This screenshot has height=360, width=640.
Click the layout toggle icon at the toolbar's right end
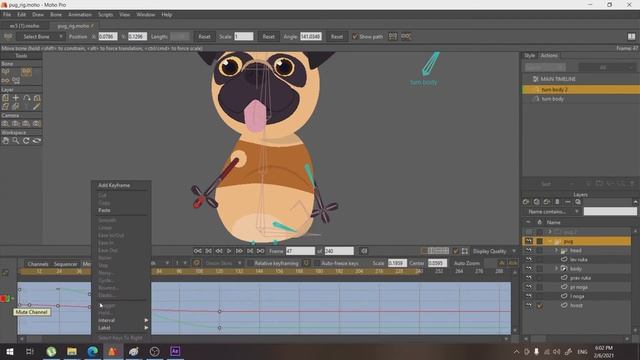[x=631, y=36]
